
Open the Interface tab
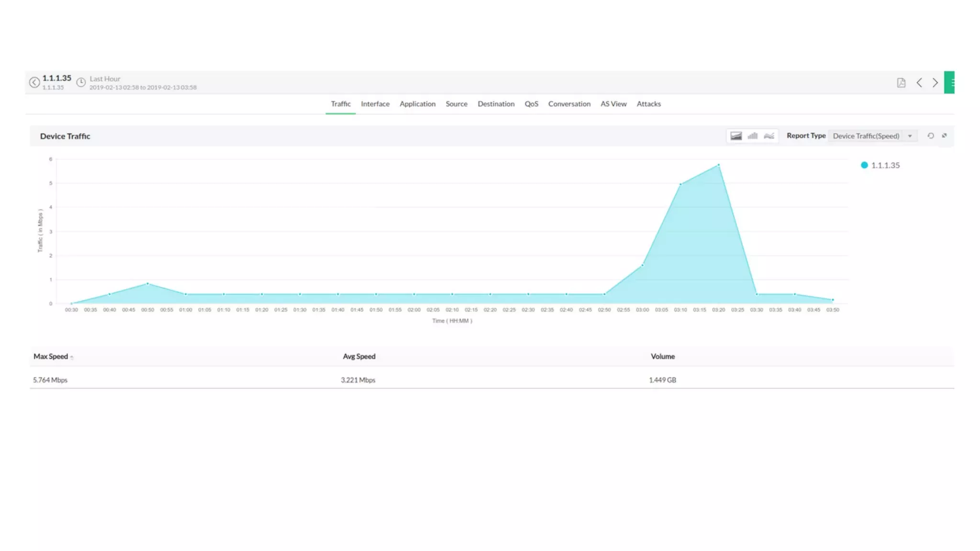375,104
